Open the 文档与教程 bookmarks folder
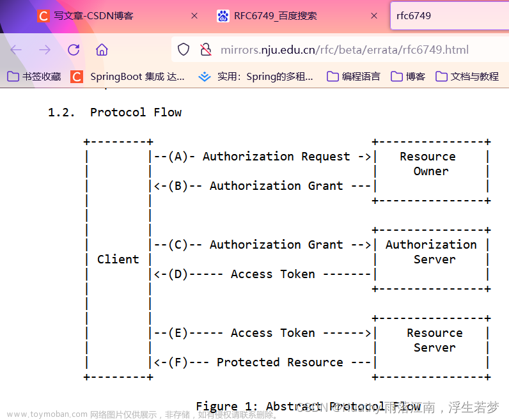Image resolution: width=509 pixels, height=420 pixels. coord(467,77)
